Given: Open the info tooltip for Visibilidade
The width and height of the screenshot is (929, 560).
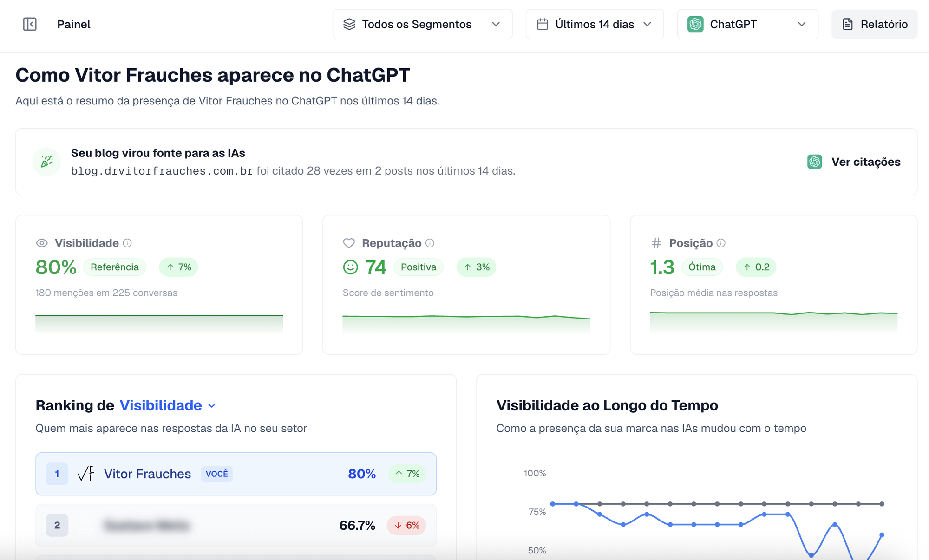Looking at the screenshot, I should point(127,243).
